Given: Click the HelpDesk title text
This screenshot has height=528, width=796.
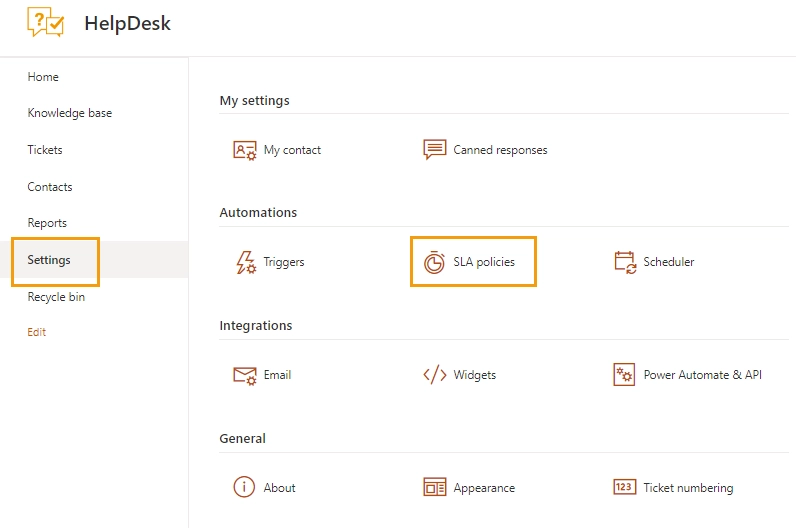Looking at the screenshot, I should click(127, 23).
